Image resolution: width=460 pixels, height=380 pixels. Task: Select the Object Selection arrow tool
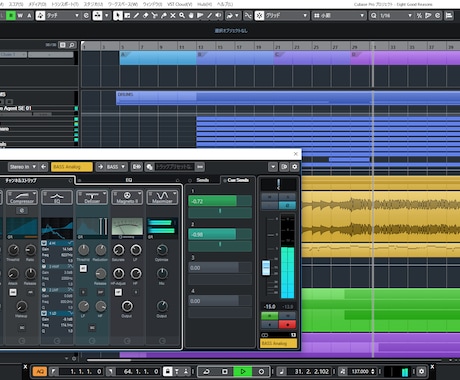tap(118, 15)
